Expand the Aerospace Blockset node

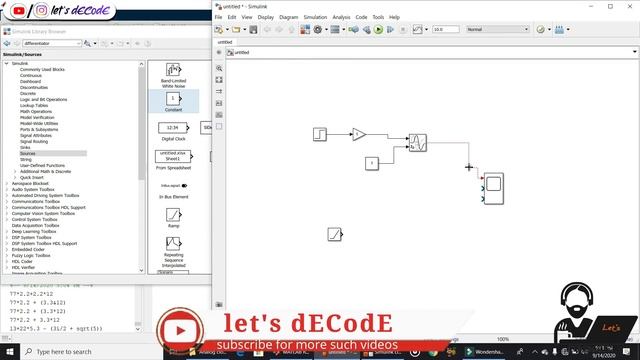coord(6,184)
